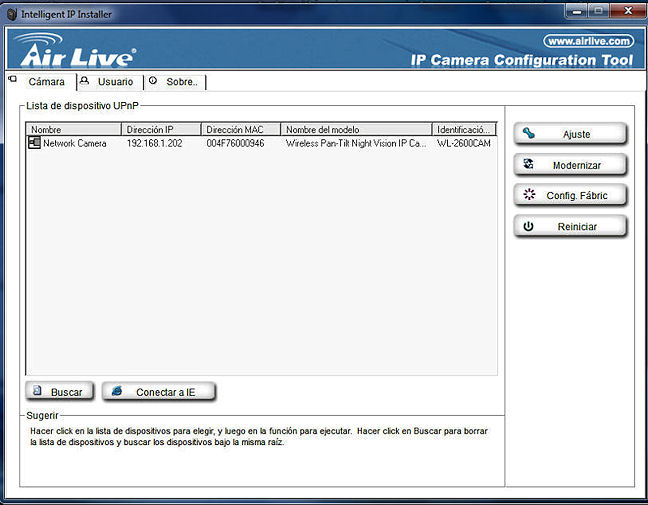This screenshot has width=648, height=505.
Task: Click the Conectar a IE button
Action: 159,391
